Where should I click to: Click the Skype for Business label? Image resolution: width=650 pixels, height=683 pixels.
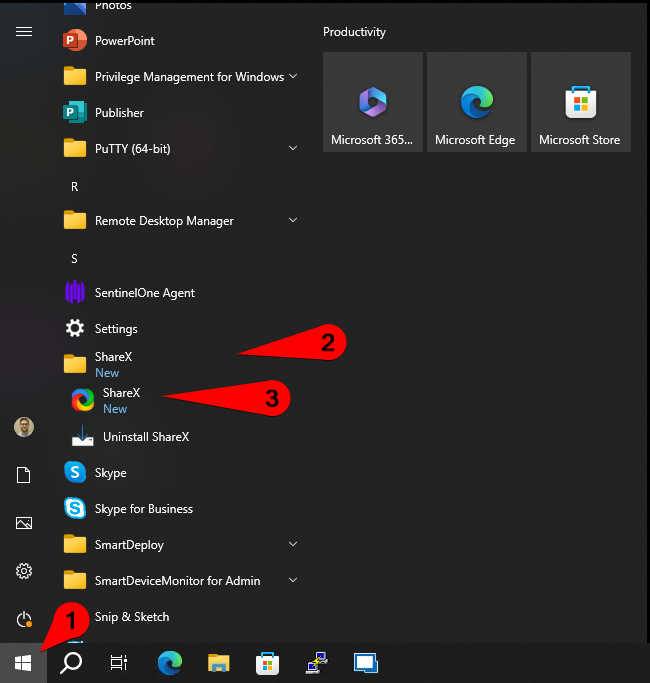[144, 509]
